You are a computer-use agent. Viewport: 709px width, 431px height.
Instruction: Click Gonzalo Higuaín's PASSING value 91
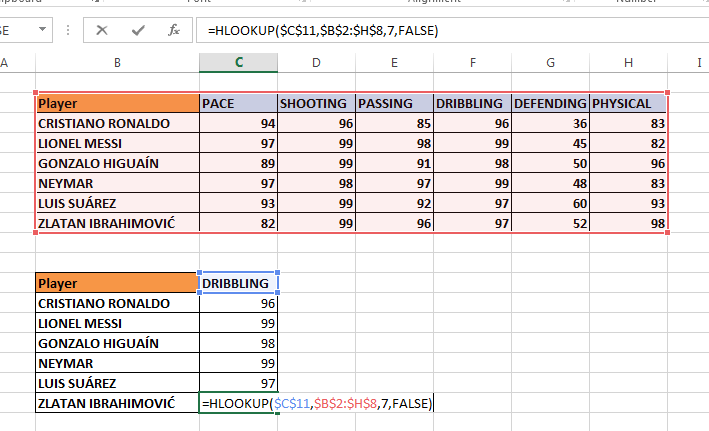tap(394, 163)
